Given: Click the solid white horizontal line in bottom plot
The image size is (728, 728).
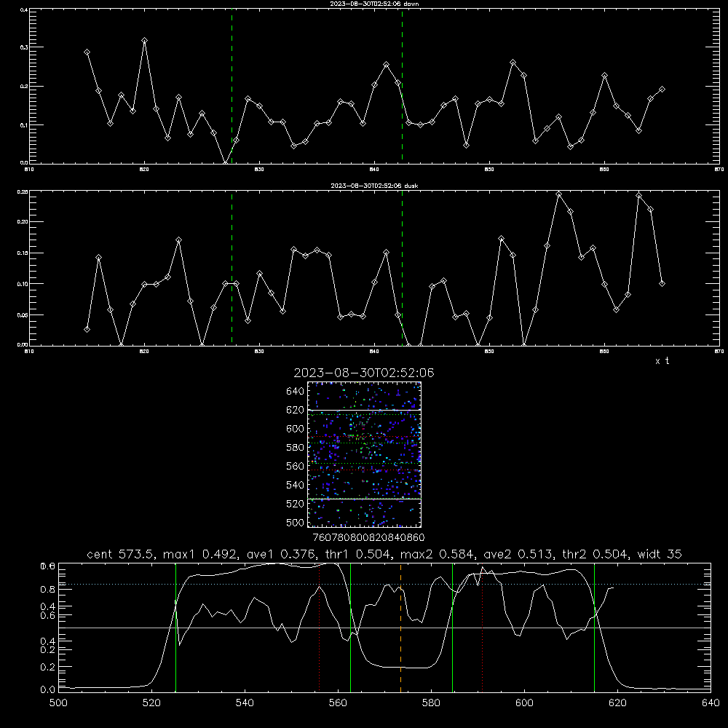Looking at the screenshot, I should 384,628.
